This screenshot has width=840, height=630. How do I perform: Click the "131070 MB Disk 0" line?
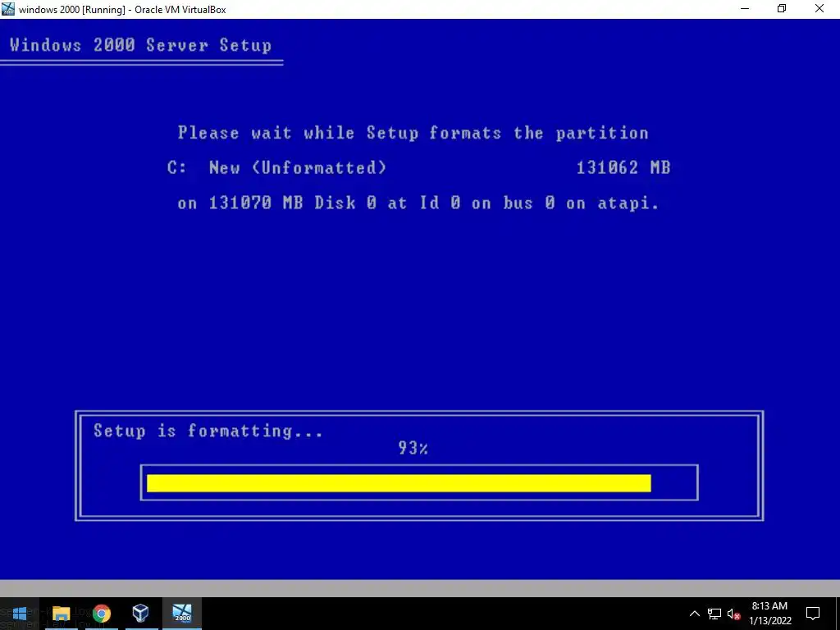pyautogui.click(x=418, y=203)
